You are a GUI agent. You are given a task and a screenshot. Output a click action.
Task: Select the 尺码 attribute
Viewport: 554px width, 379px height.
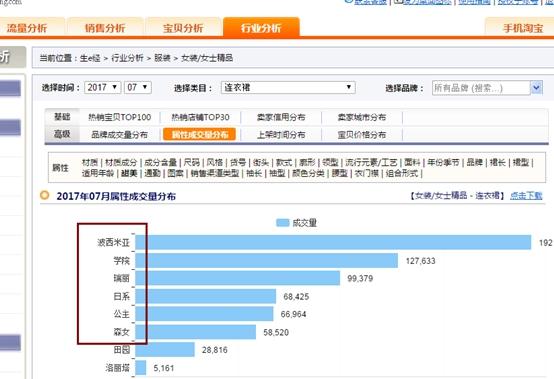pos(192,162)
